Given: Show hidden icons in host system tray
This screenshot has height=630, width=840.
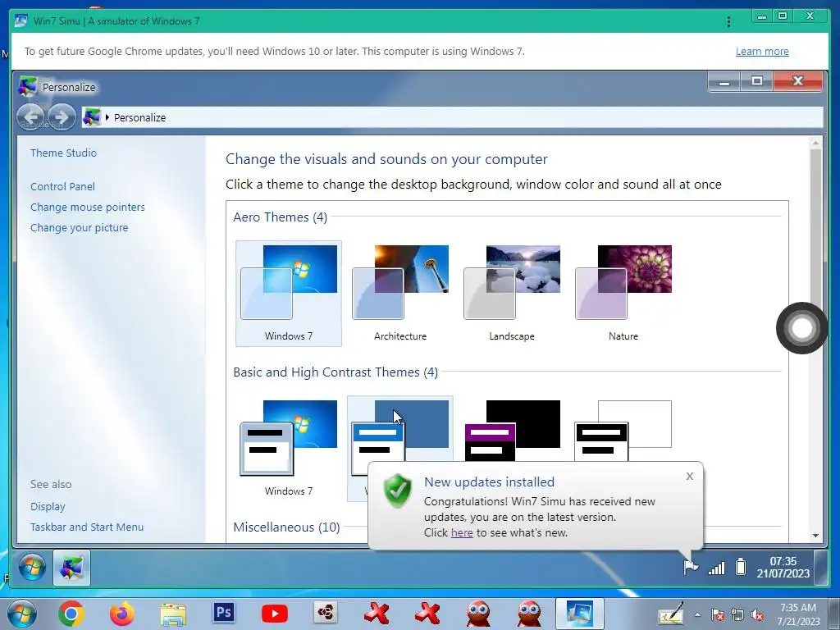Looking at the screenshot, I should pyautogui.click(x=697, y=615).
